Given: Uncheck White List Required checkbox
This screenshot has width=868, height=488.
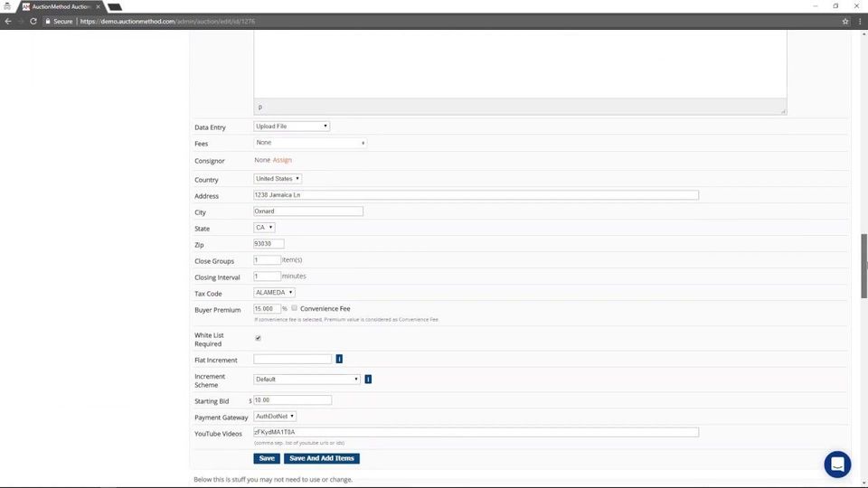Looking at the screenshot, I should 258,338.
